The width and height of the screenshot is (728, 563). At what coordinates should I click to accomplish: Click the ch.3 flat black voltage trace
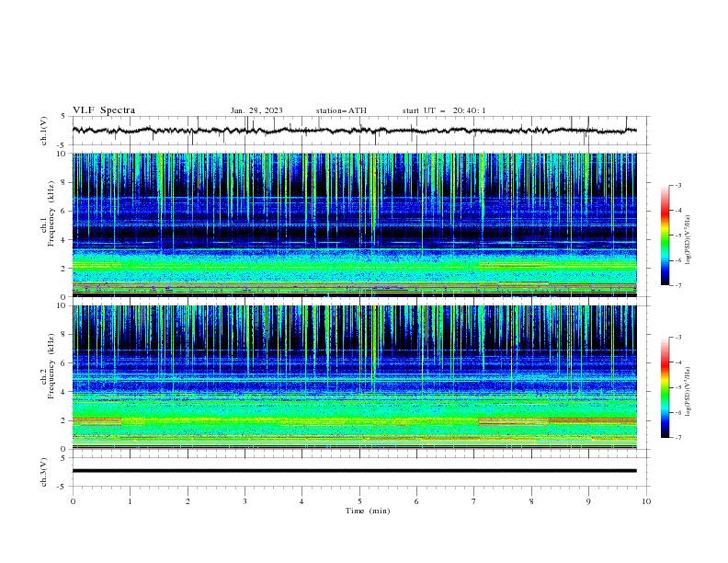point(354,471)
